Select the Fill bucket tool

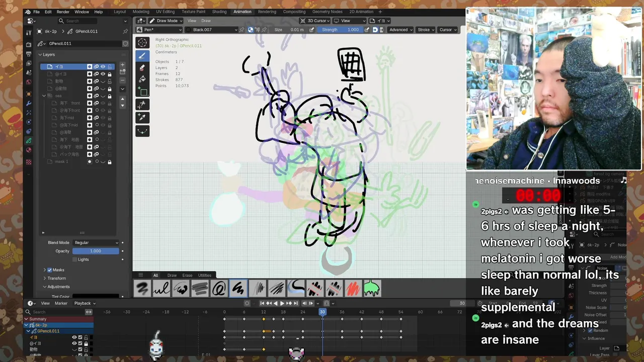click(142, 79)
